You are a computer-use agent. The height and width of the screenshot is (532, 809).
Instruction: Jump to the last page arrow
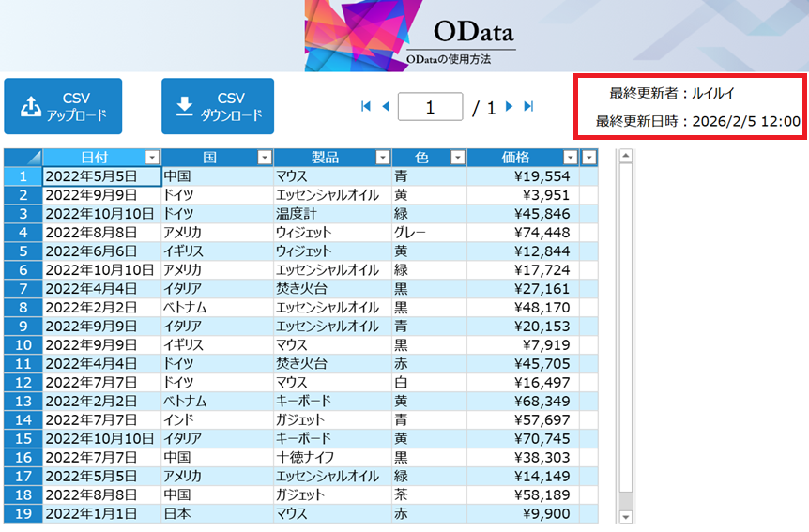(528, 107)
